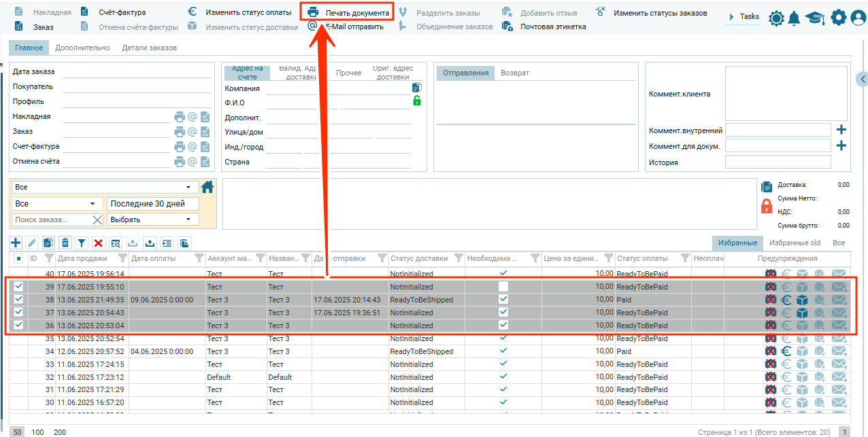Click the green unlocked padlock icon

coord(417,101)
